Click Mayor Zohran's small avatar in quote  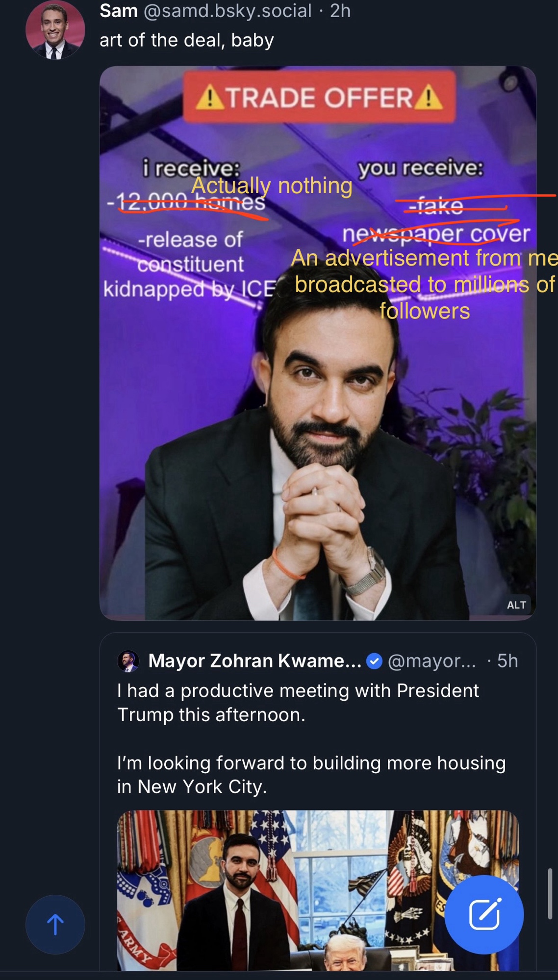point(128,661)
